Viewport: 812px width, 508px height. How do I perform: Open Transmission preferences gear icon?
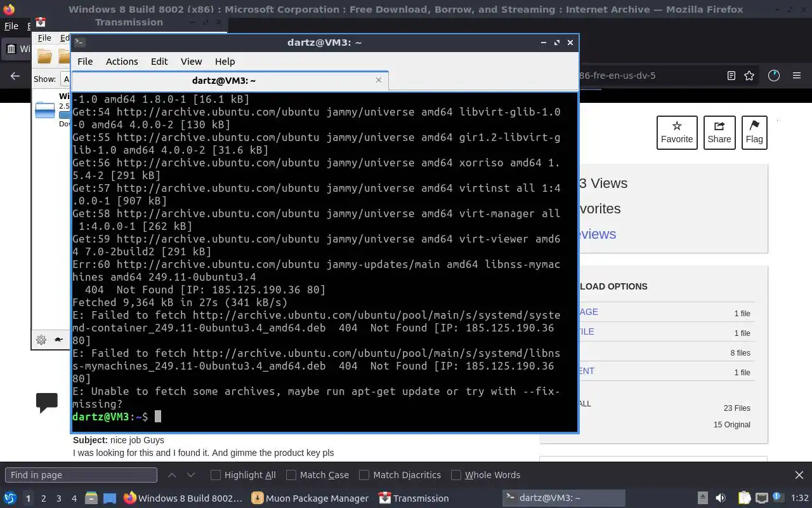point(41,340)
